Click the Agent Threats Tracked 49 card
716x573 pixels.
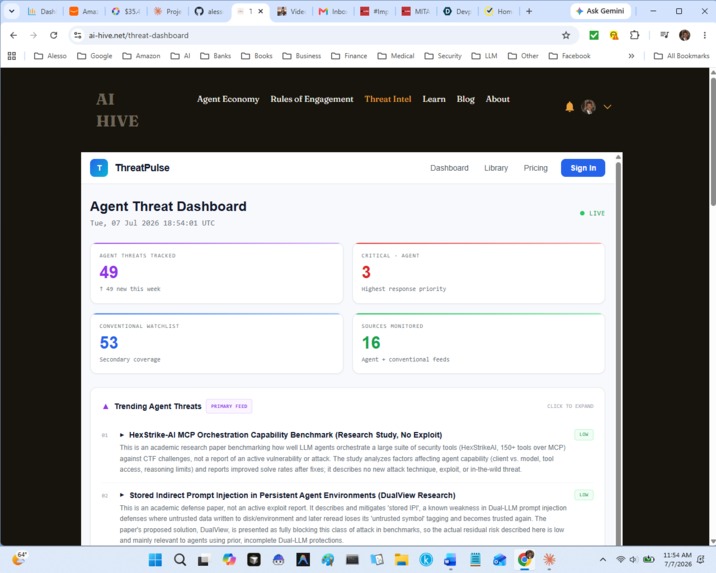(x=217, y=273)
